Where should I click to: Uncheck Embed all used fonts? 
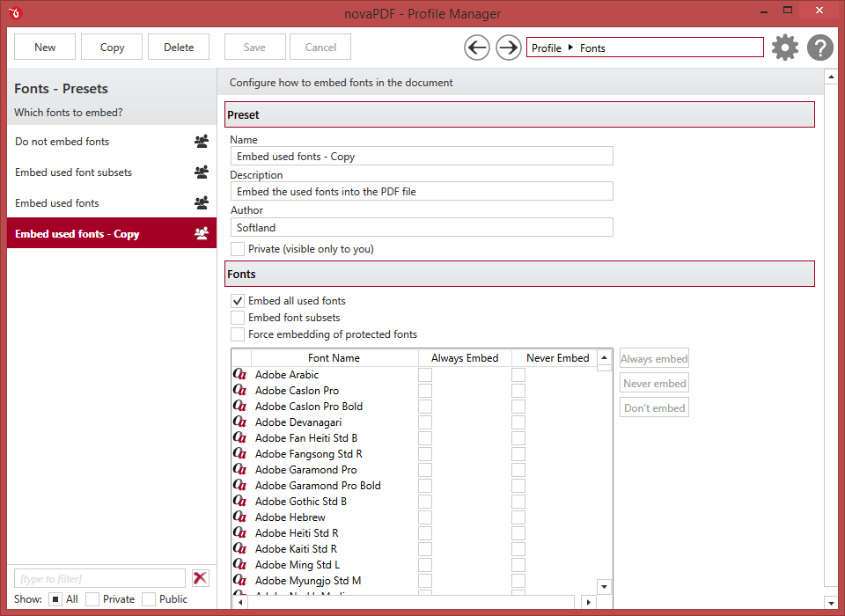pyautogui.click(x=237, y=301)
